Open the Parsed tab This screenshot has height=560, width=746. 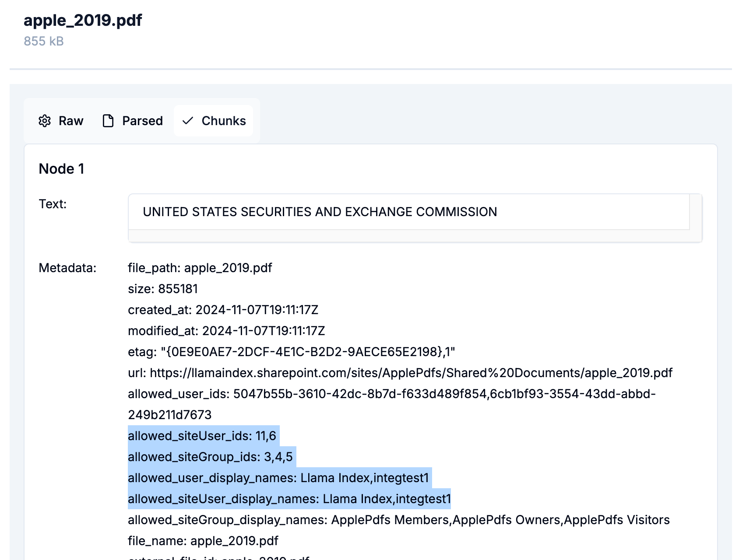142,121
